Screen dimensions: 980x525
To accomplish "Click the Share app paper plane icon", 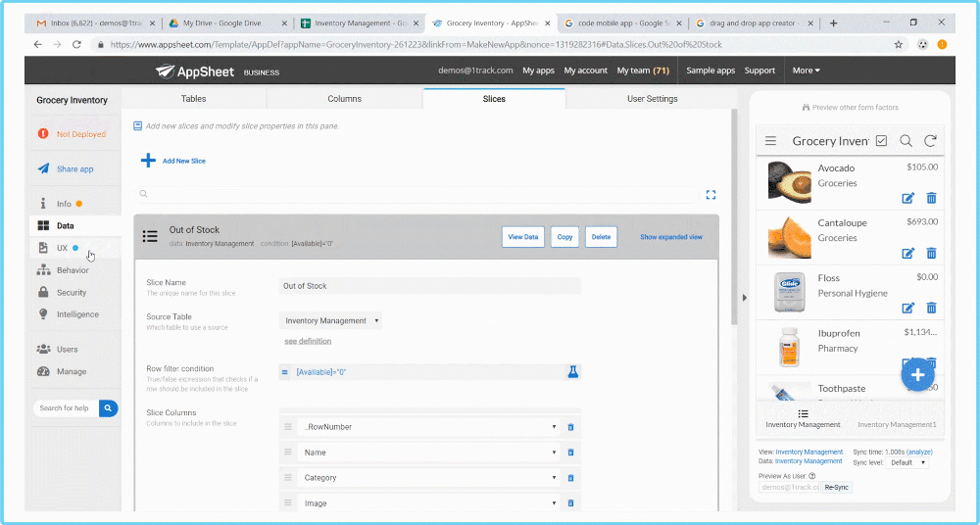I will tap(43, 168).
